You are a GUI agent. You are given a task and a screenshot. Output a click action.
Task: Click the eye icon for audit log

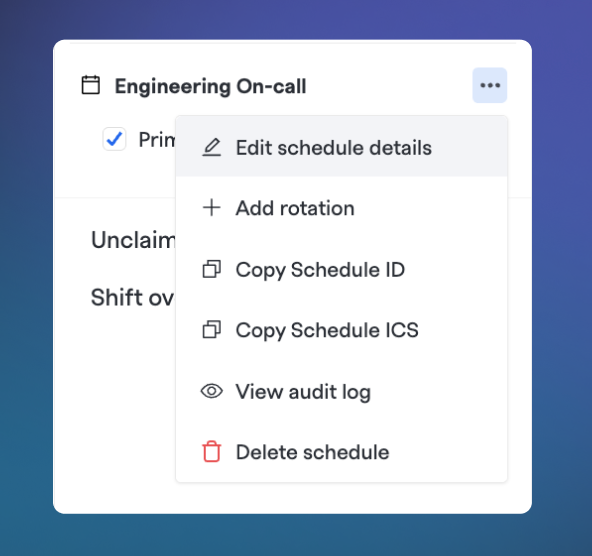pos(211,391)
